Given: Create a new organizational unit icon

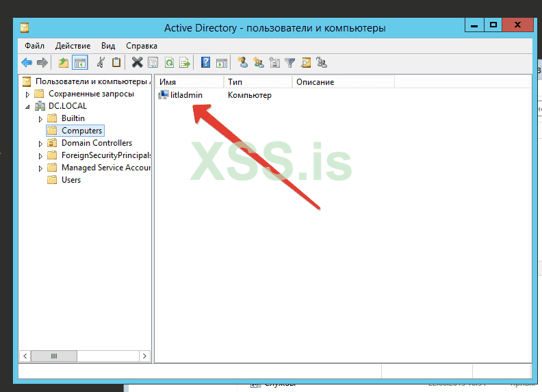Looking at the screenshot, I should coord(274,62).
